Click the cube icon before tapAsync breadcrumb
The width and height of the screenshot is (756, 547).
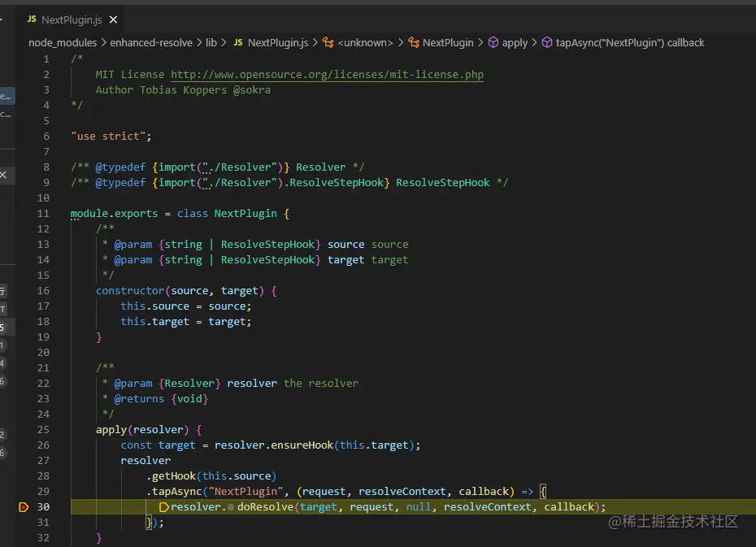click(547, 42)
